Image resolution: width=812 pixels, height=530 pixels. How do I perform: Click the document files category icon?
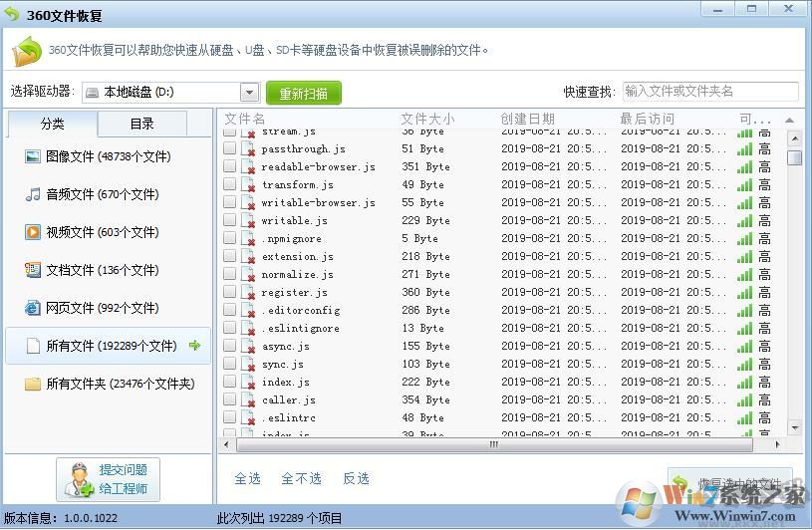point(33,270)
